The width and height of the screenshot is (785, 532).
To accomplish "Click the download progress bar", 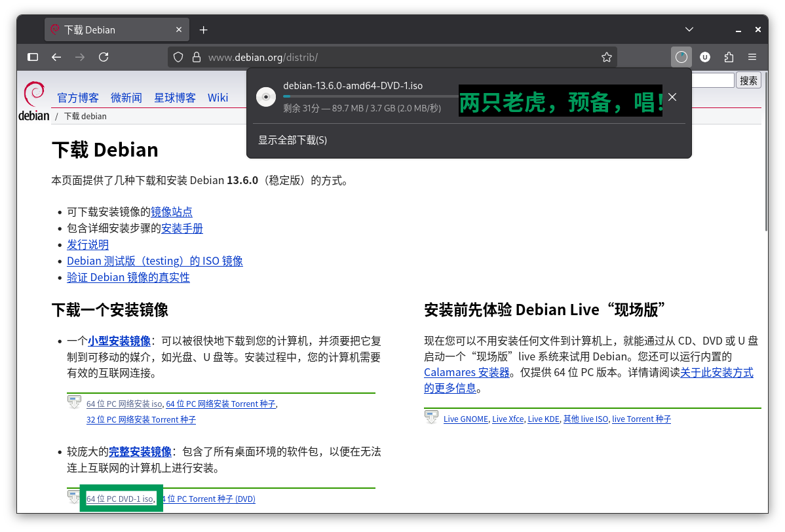I will coord(370,96).
